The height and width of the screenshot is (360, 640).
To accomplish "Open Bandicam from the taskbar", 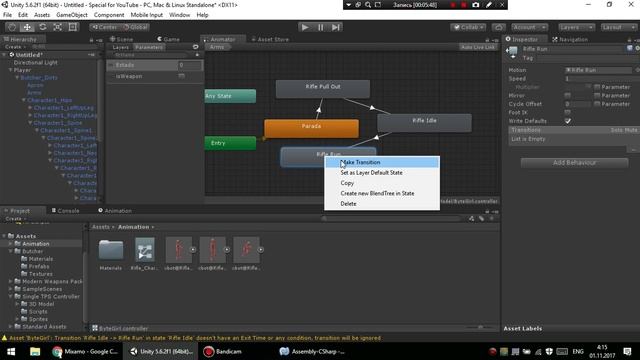I will pyautogui.click(x=223, y=351).
